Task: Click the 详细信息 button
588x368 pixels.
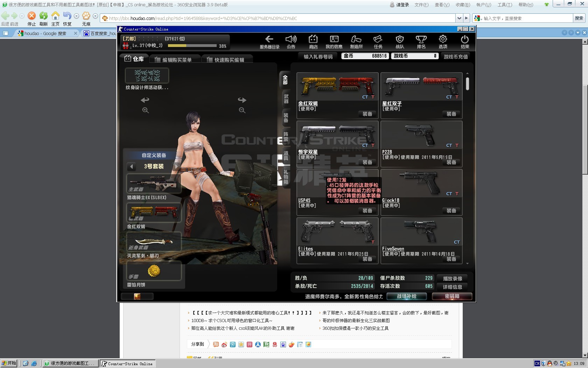Action: coord(453,287)
